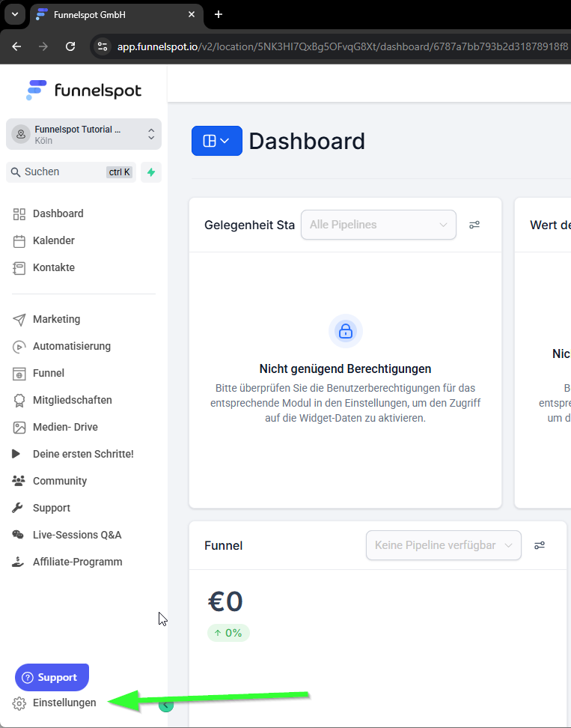This screenshot has width=571, height=728.
Task: Switch to the Funnelspot GmbH browser tab
Action: 117,15
